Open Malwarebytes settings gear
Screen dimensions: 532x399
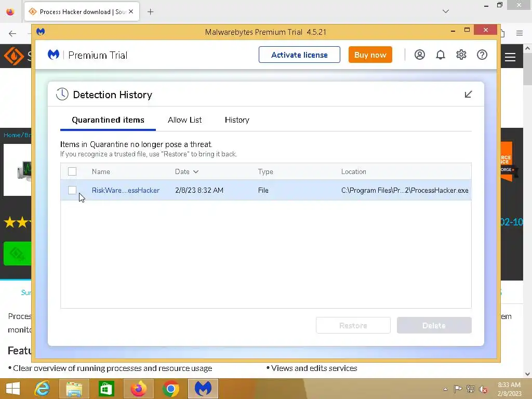tap(461, 55)
